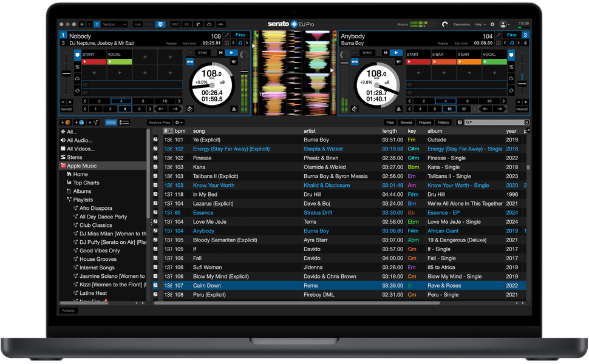
Task: Open the Prepare panel
Action: (x=424, y=122)
